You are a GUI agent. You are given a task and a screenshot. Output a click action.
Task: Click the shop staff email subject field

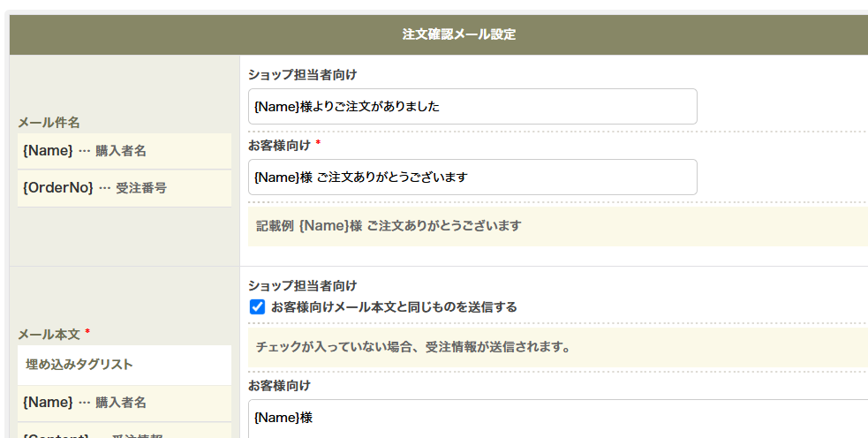point(472,107)
